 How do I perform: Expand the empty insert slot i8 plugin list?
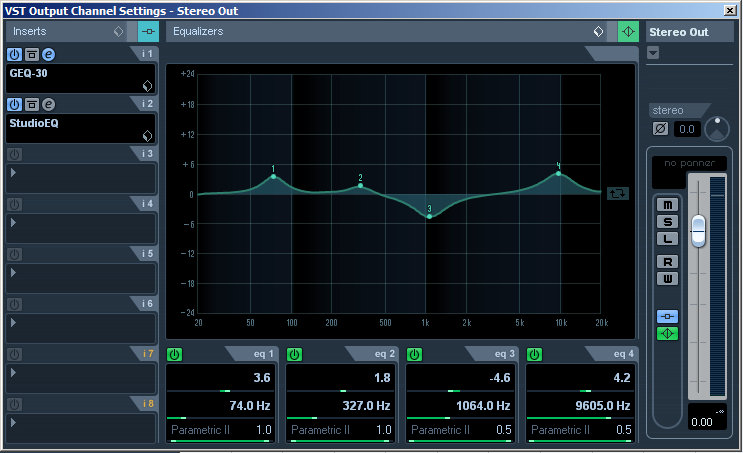[x=13, y=423]
